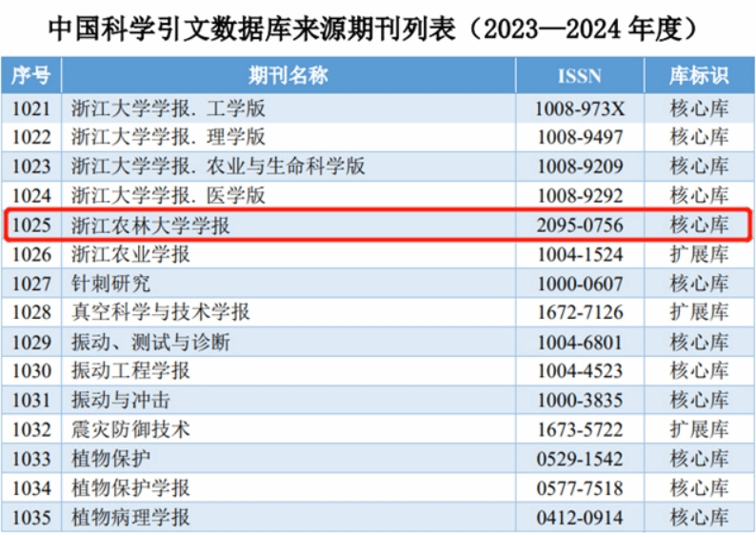
Task: Select ISSN 0577-7518 for 植物保护学报
Action: (x=580, y=488)
